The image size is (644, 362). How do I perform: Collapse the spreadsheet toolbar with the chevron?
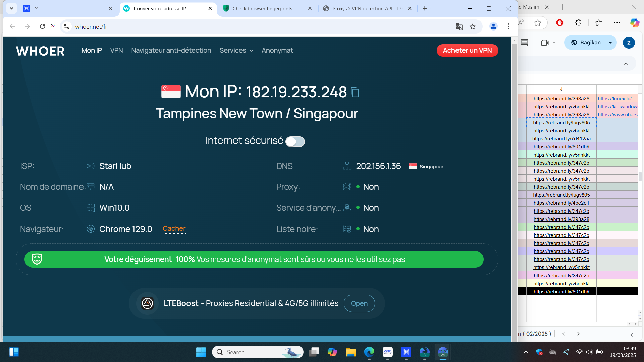(626, 64)
